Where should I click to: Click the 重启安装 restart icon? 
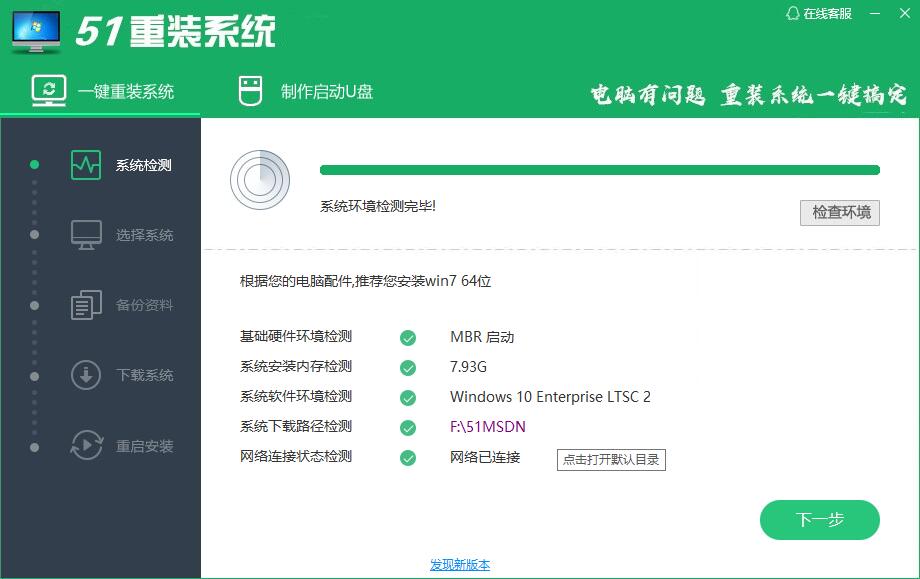click(87, 446)
